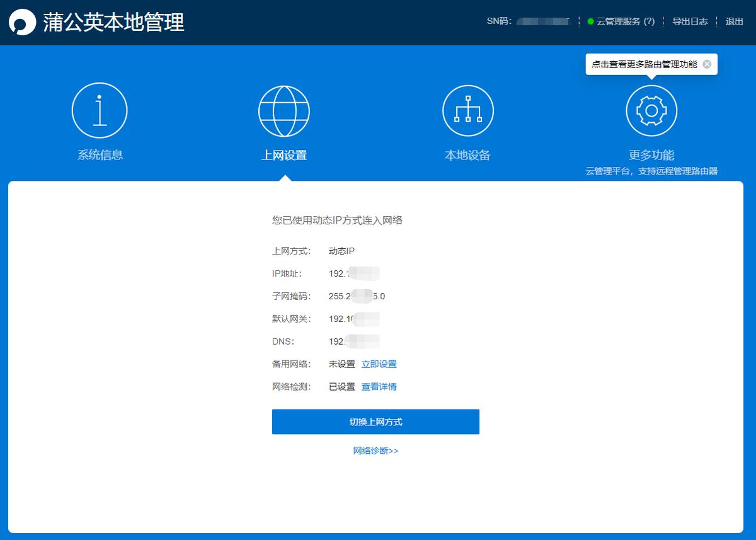Viewport: 756px width, 540px height.
Task: Click the 更多功能 gear icon
Action: tap(651, 110)
